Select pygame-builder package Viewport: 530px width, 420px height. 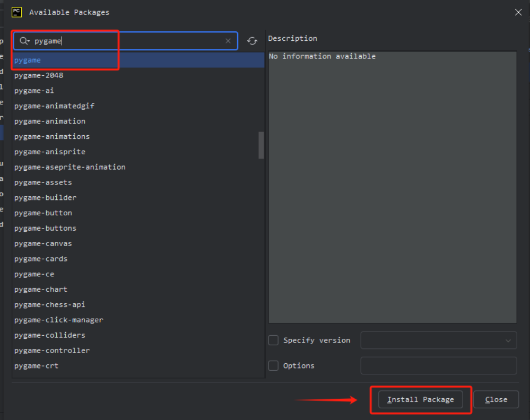138,198
